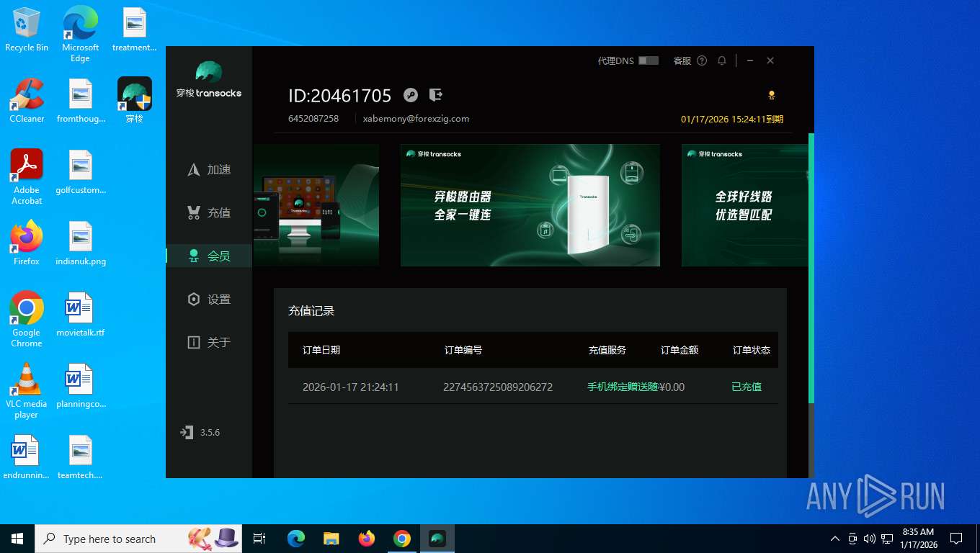The image size is (980, 553).
Task: Select the teamtech... image file
Action: click(81, 457)
